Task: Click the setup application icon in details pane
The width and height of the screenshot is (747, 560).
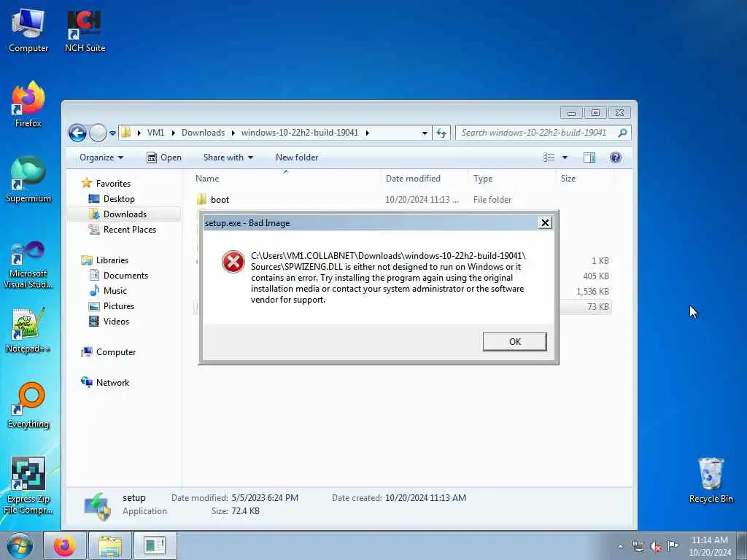Action: [97, 506]
